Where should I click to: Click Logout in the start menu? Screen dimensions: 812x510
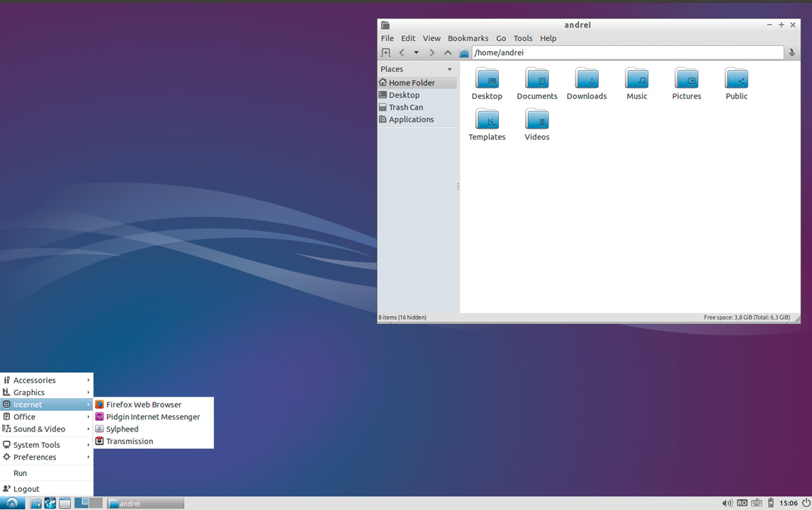point(26,489)
